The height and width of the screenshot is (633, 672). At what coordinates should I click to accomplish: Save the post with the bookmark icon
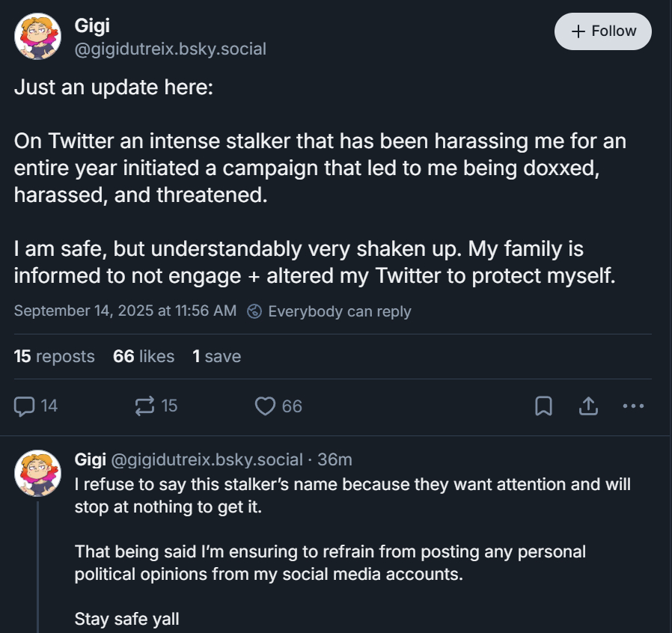pos(544,406)
